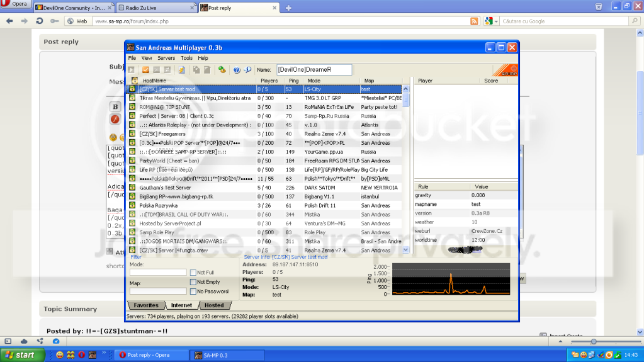644x362 pixels.
Task: Click Opera panel toggle status icon
Action: (x=8, y=341)
